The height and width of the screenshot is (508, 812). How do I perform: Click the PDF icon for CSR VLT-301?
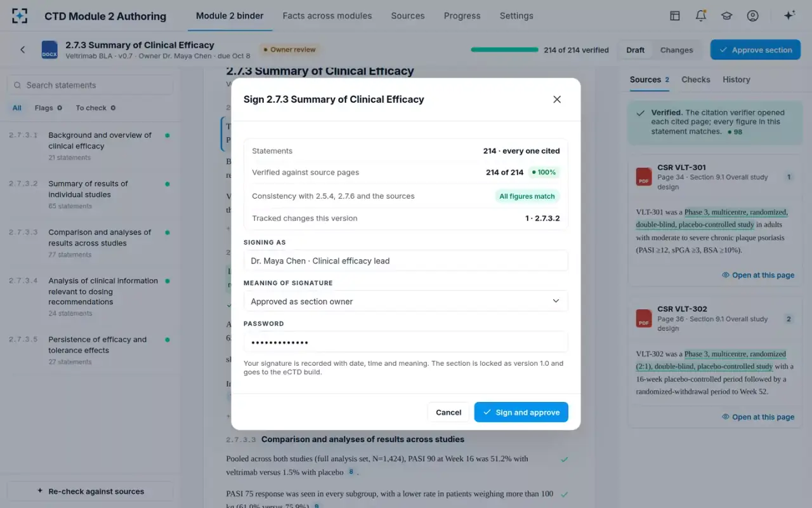(644, 177)
